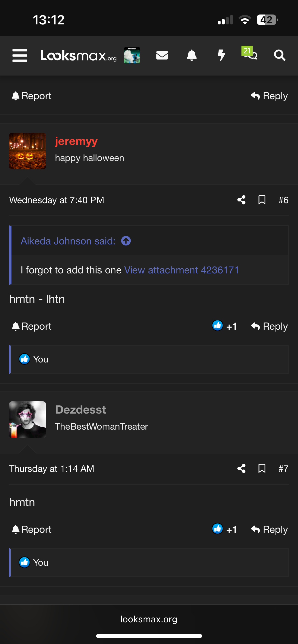This screenshot has width=298, height=644.
Task: Reply to Dezdesst's hmtn post
Action: point(269,530)
